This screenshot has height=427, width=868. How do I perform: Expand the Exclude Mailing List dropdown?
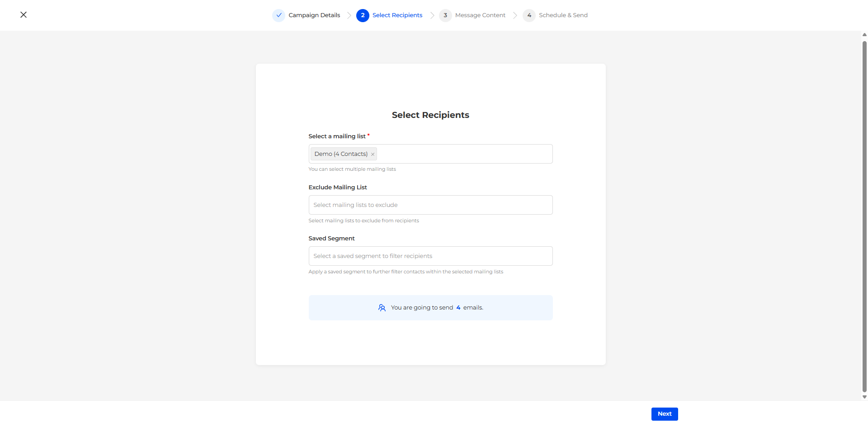pyautogui.click(x=430, y=205)
